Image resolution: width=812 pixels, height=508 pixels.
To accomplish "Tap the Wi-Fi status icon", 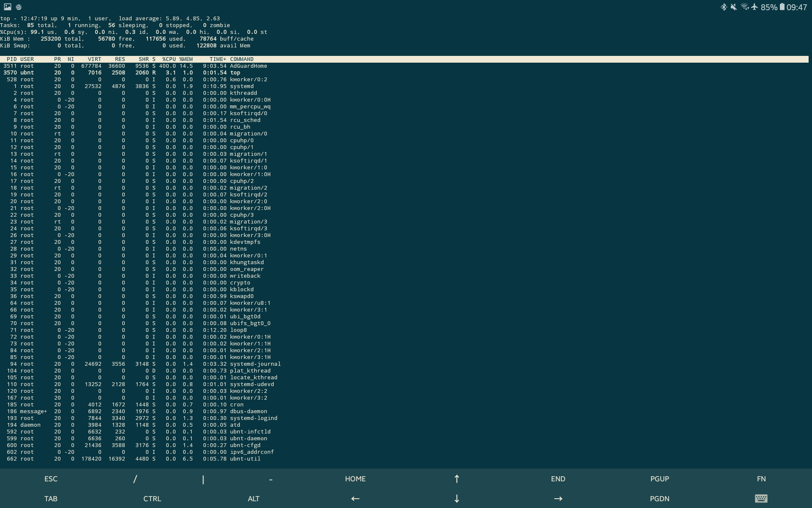I will pyautogui.click(x=744, y=7).
